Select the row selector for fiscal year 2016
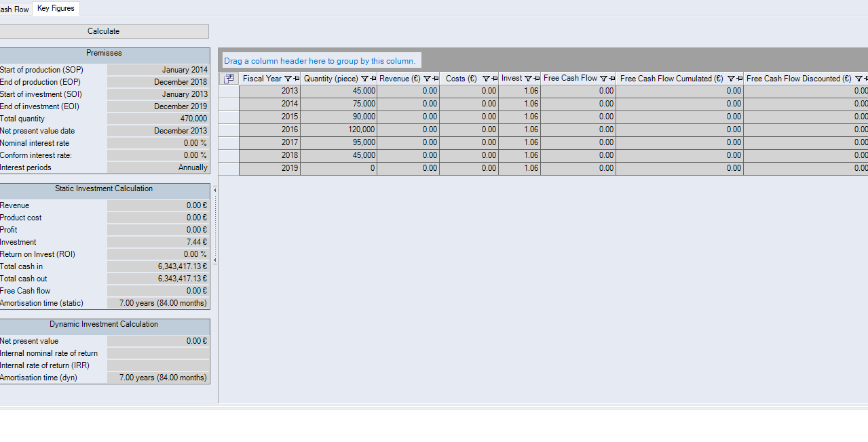 point(229,129)
